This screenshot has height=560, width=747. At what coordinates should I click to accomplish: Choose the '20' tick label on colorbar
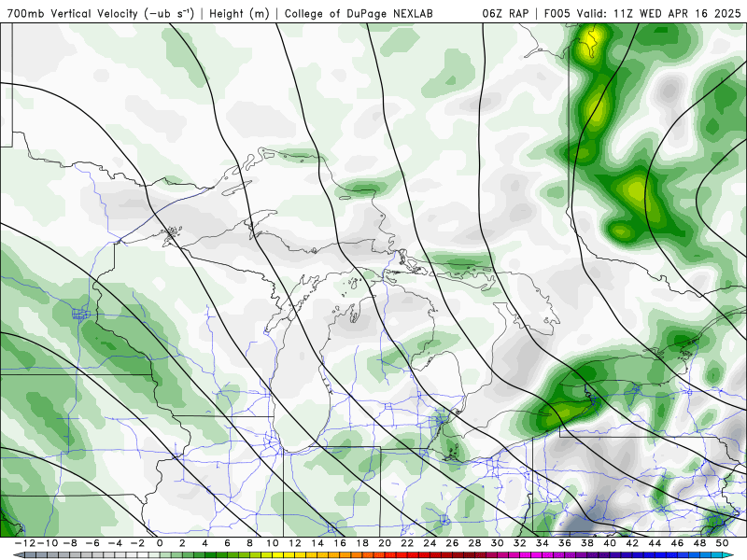pos(385,543)
